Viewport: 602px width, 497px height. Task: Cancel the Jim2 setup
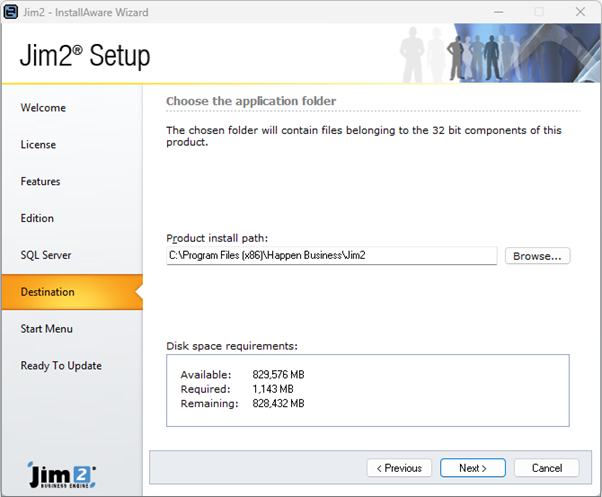point(546,468)
